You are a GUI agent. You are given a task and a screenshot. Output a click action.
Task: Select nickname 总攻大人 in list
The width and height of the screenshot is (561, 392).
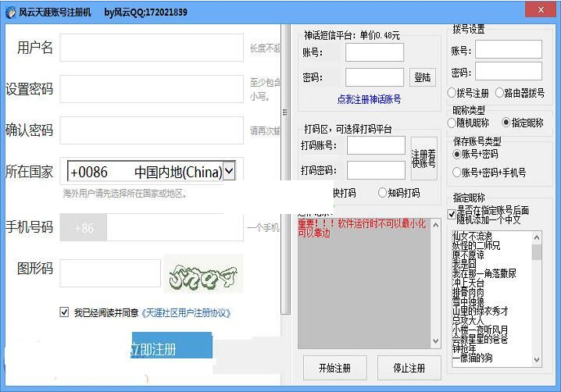pyautogui.click(x=468, y=320)
